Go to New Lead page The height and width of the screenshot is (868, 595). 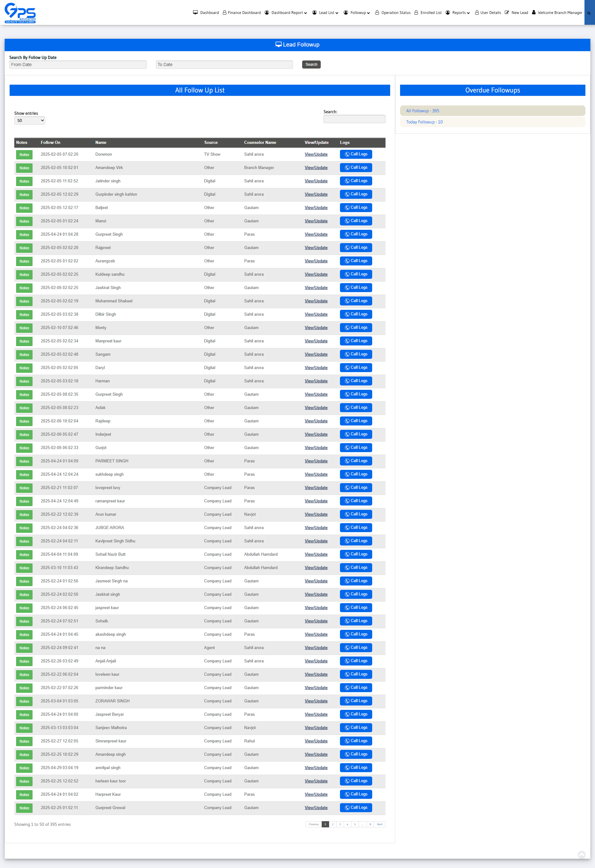pos(517,13)
